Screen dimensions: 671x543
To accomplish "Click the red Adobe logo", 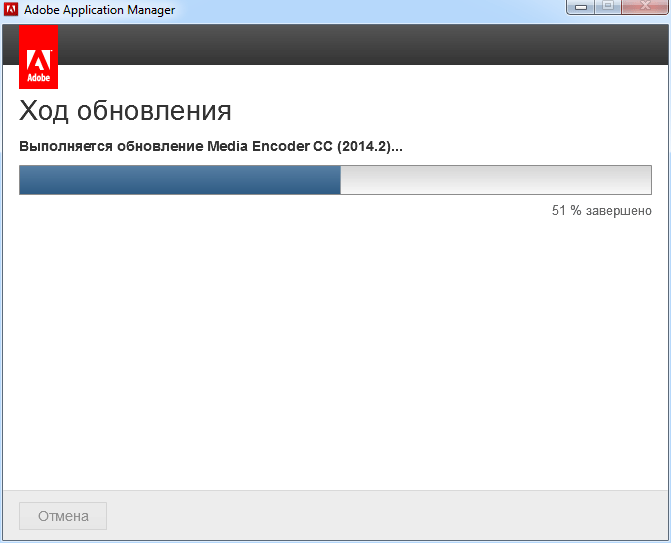I will click(x=39, y=57).
